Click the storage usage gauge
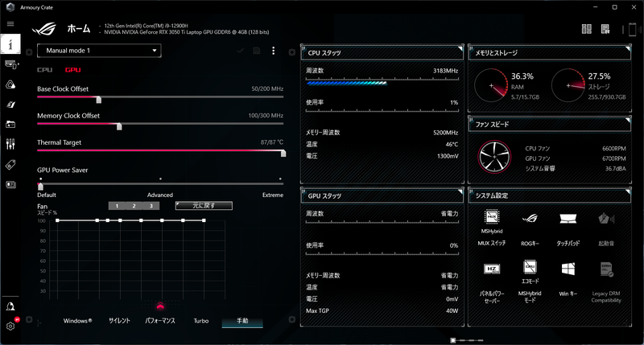The image size is (644, 345). click(x=568, y=85)
